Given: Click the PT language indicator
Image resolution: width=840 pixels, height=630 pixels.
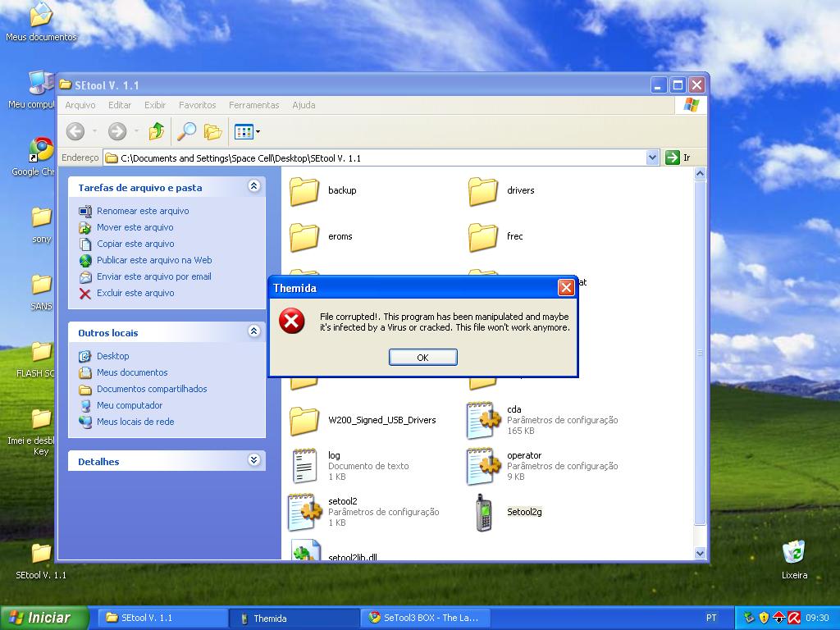Looking at the screenshot, I should tap(711, 618).
